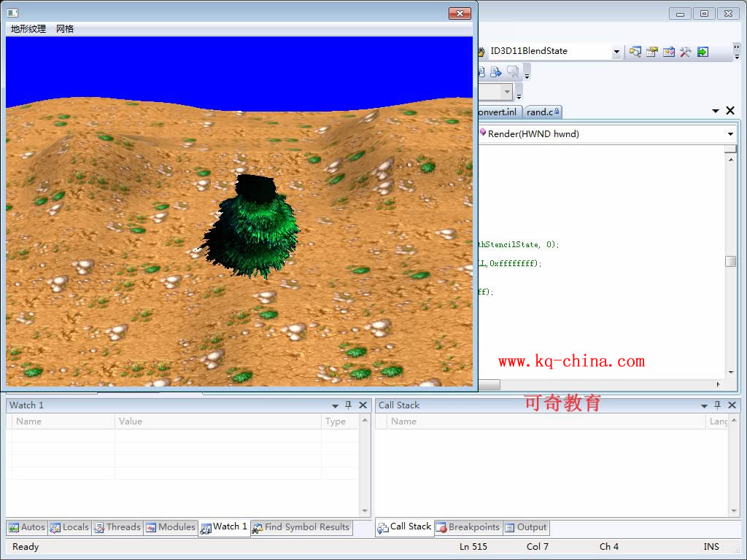
Task: Open the 地形纹理 menu
Action: [28, 29]
